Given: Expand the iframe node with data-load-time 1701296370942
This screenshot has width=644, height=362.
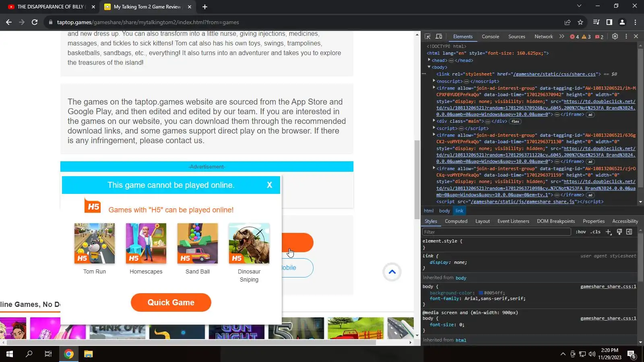Looking at the screenshot, I should [434, 88].
